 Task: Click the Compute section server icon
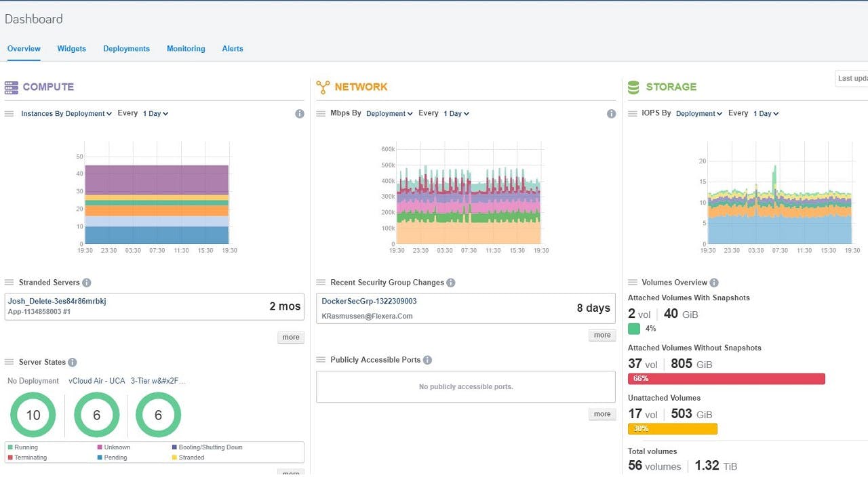(x=12, y=87)
